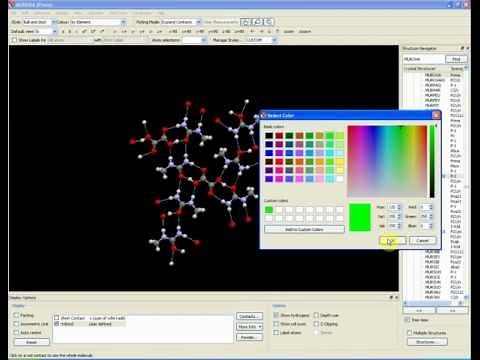Enable Auto centre option
This screenshot has height=360, width=480.
tap(16, 332)
